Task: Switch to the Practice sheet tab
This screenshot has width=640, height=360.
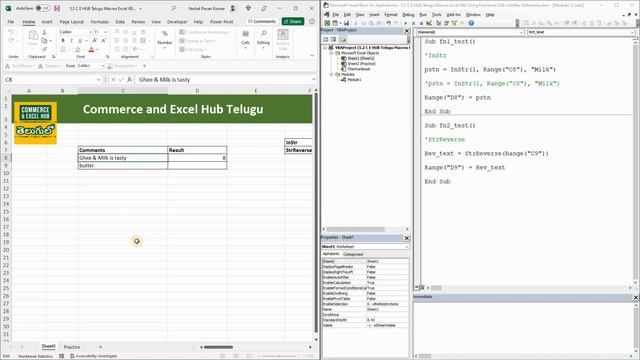Action: (72, 347)
